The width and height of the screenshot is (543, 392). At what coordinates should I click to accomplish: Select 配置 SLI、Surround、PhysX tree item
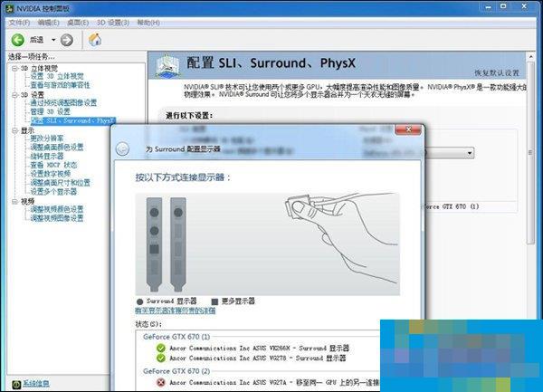73,120
